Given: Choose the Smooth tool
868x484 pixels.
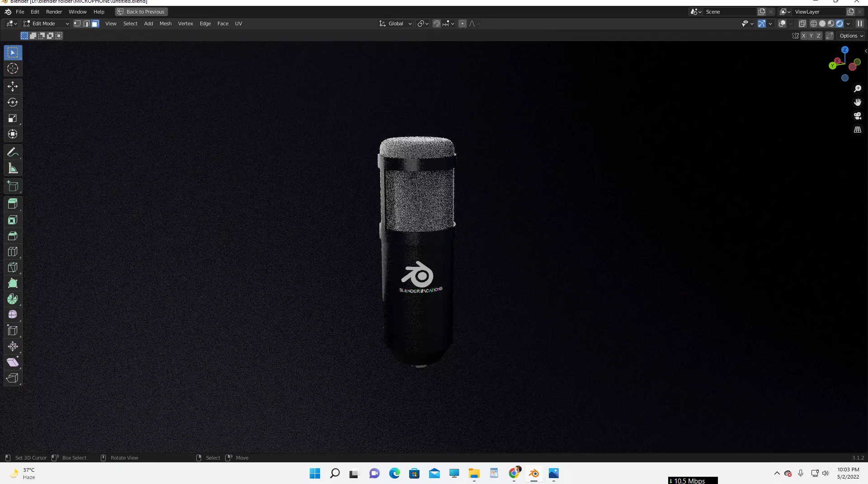Looking at the screenshot, I should (13, 314).
